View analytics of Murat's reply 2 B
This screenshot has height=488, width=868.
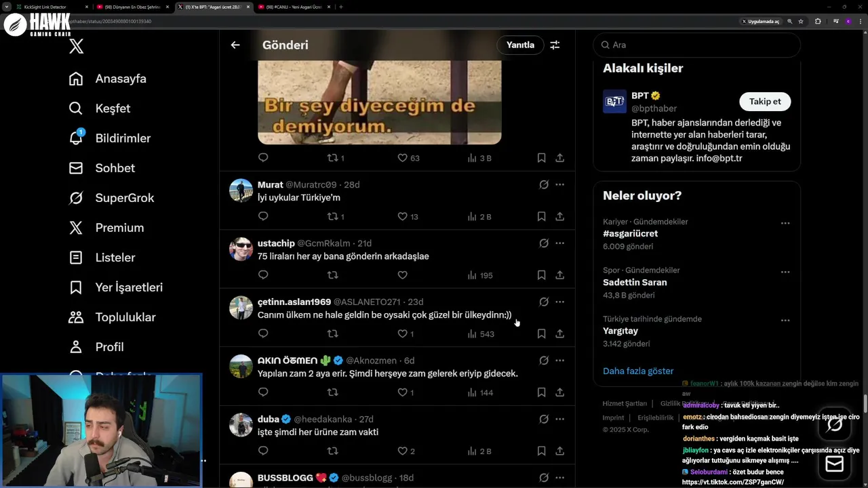[479, 217]
